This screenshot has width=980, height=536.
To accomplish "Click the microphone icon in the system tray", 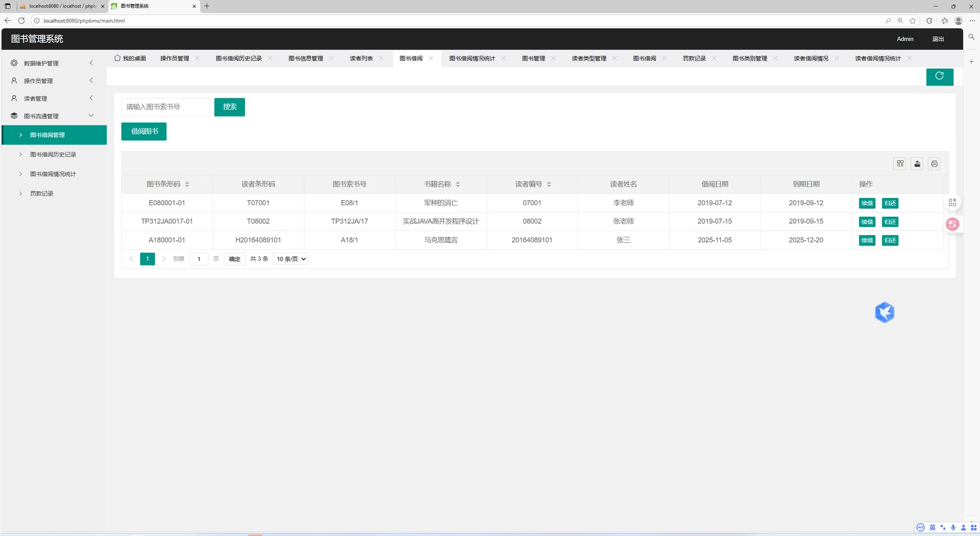I will (953, 528).
